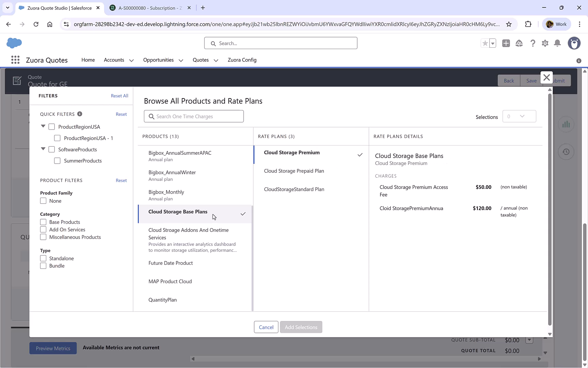Click the user avatar in the top right

point(574,43)
